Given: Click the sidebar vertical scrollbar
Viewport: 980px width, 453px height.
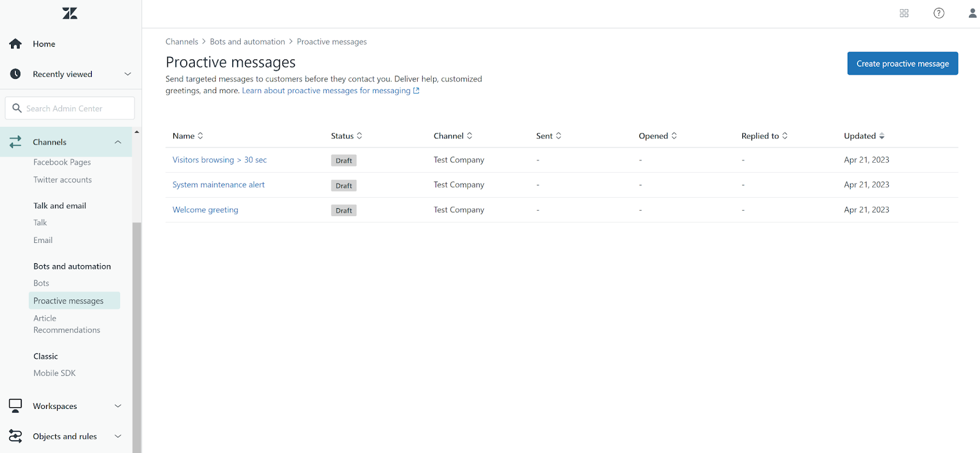Looking at the screenshot, I should [x=137, y=337].
